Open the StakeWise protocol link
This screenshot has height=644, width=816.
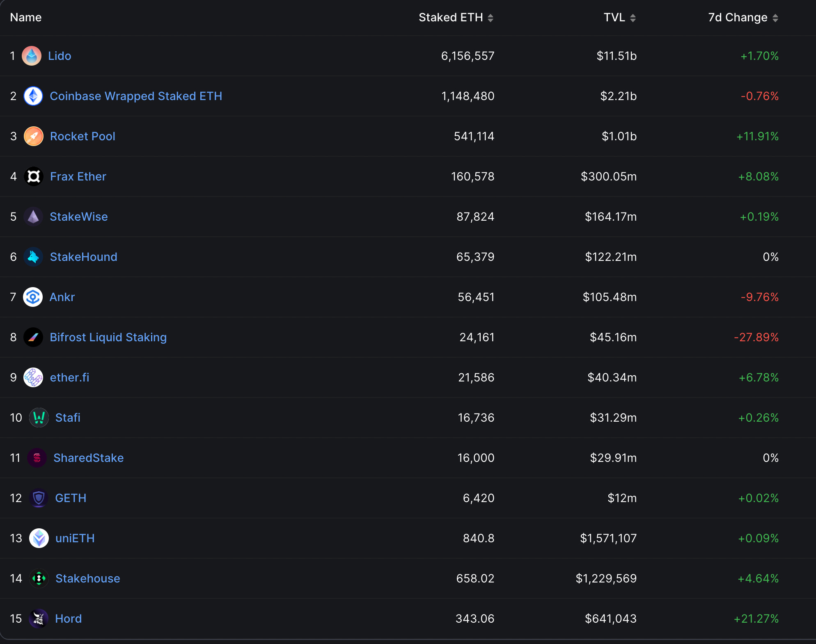[x=78, y=217]
